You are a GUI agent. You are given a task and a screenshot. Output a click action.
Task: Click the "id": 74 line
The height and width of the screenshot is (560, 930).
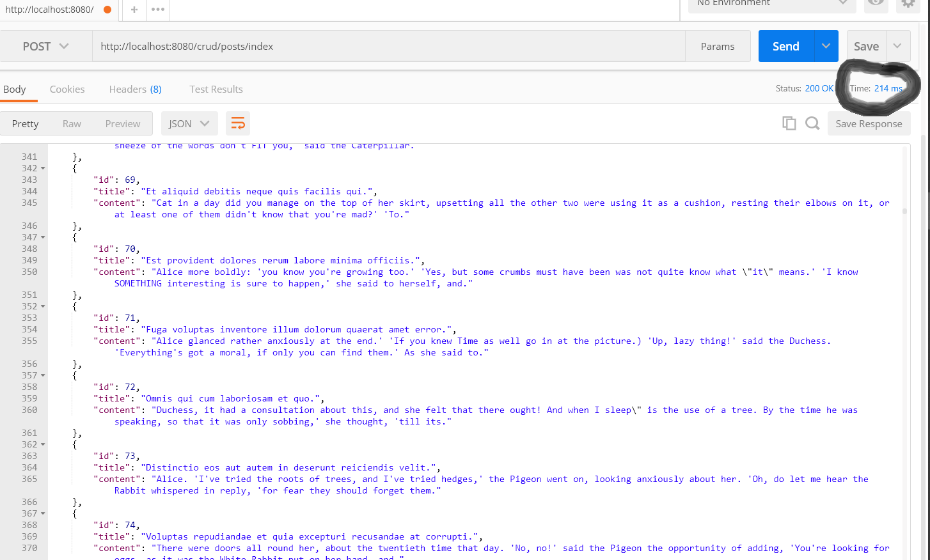click(116, 525)
